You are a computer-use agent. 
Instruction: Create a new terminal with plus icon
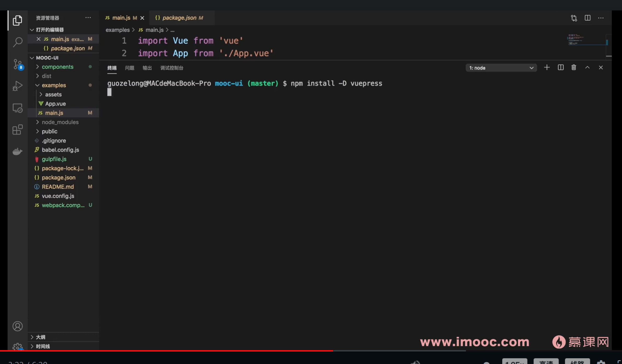(547, 68)
